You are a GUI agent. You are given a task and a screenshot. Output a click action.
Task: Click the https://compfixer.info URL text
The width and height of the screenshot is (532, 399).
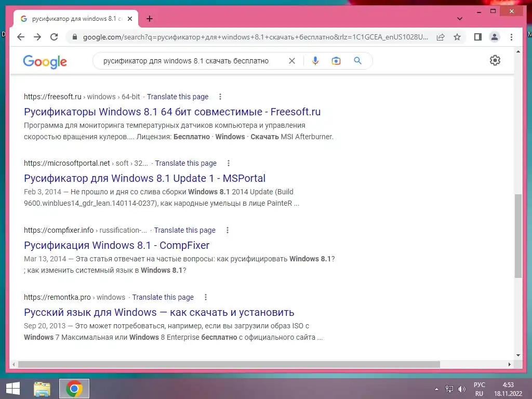[x=59, y=230]
